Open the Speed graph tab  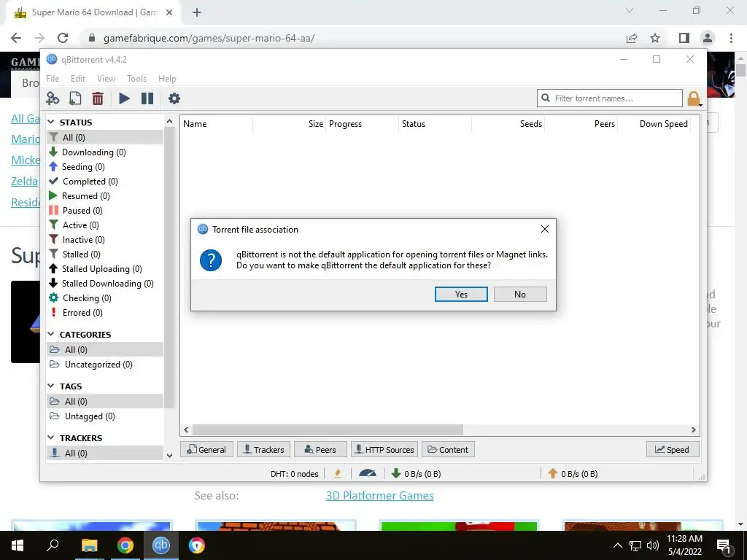pos(673,449)
